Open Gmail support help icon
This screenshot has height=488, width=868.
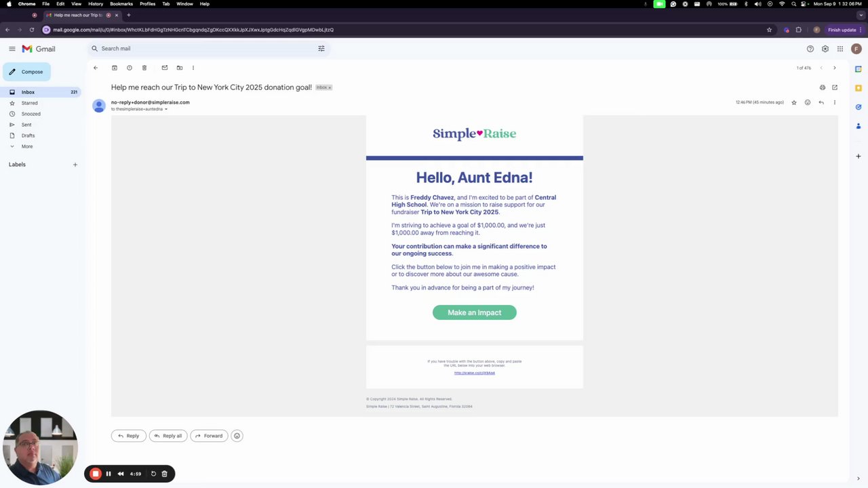coord(810,49)
